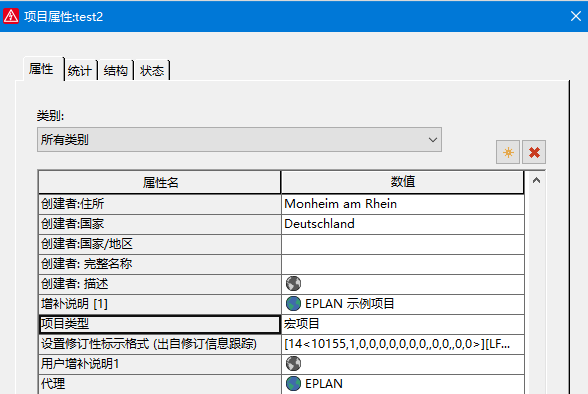
Task: Click the empty value for 创建者:国家/地区
Action: point(402,244)
